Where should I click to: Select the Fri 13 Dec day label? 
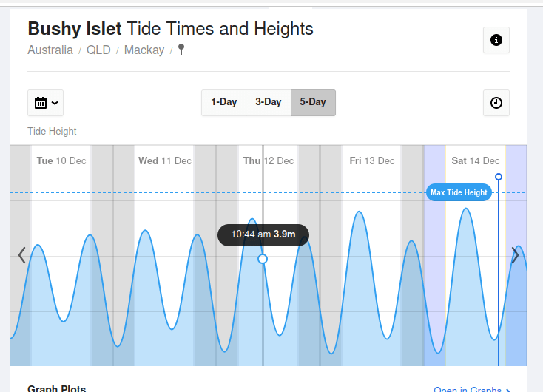tap(371, 160)
